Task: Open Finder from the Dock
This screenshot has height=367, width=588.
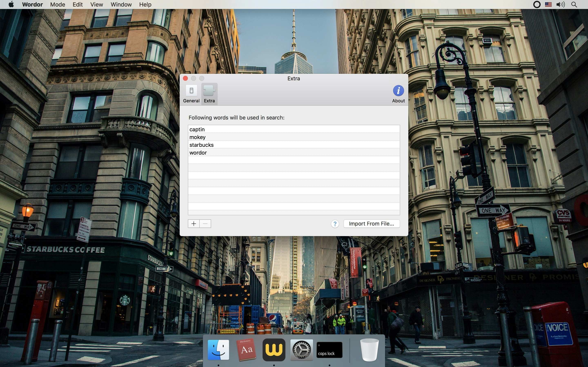Action: click(218, 349)
